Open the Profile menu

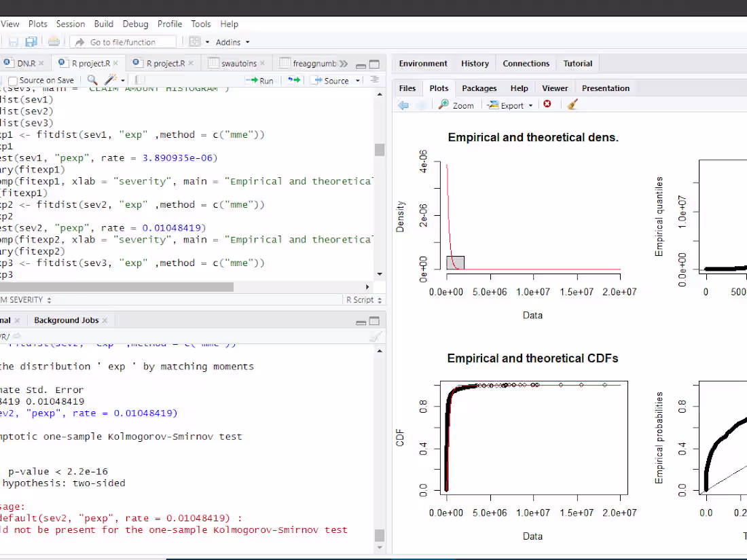(x=169, y=24)
